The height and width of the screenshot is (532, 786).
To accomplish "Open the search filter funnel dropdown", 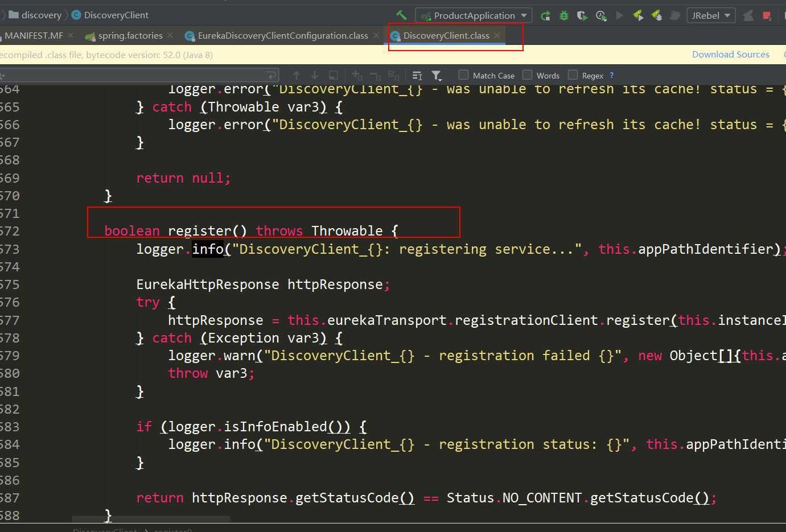I will (x=437, y=75).
